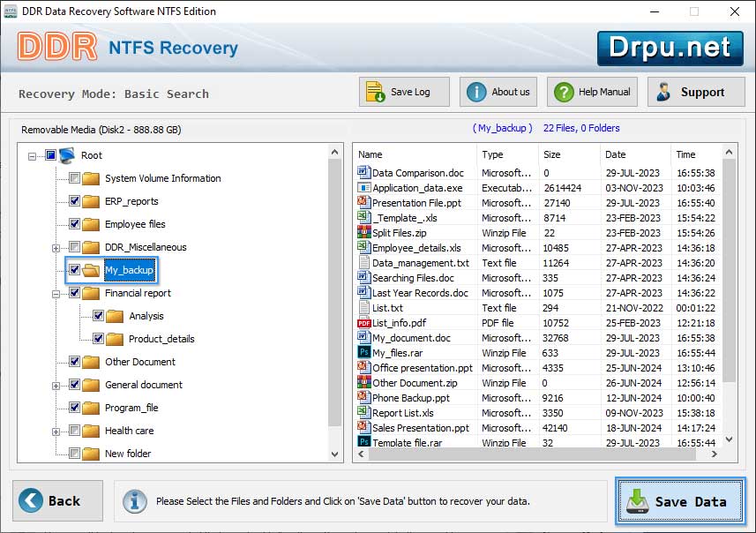Select Sales Presentation.ppt file row

click(x=538, y=428)
